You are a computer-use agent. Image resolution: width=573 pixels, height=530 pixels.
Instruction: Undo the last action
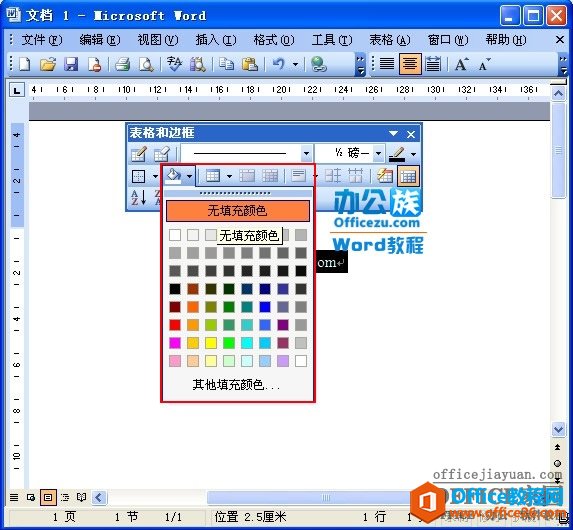[278, 64]
